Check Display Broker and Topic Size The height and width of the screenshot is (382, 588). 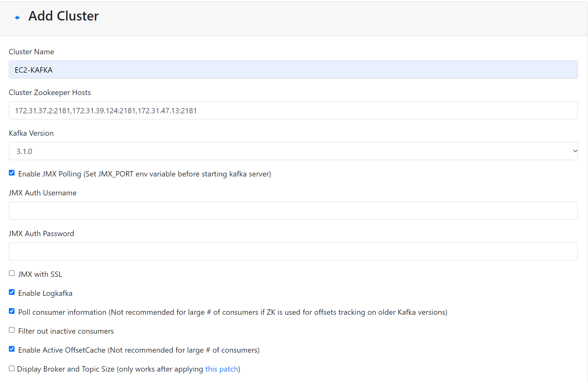click(x=12, y=368)
